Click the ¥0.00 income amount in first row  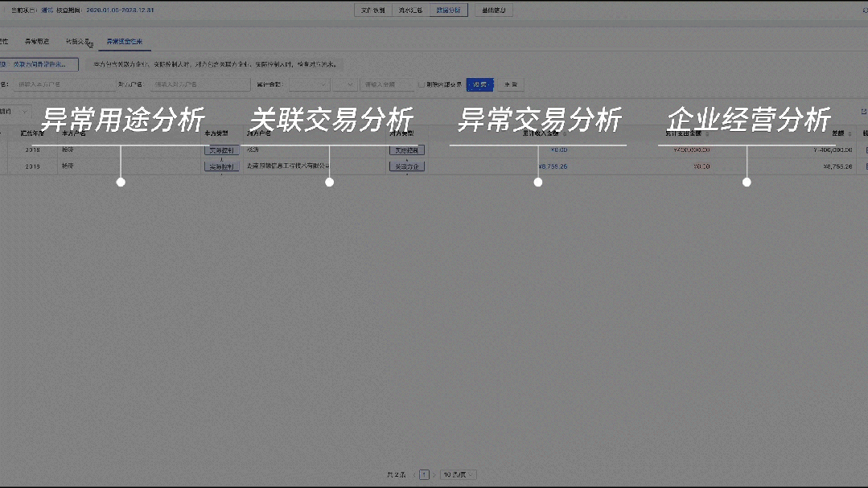click(559, 150)
